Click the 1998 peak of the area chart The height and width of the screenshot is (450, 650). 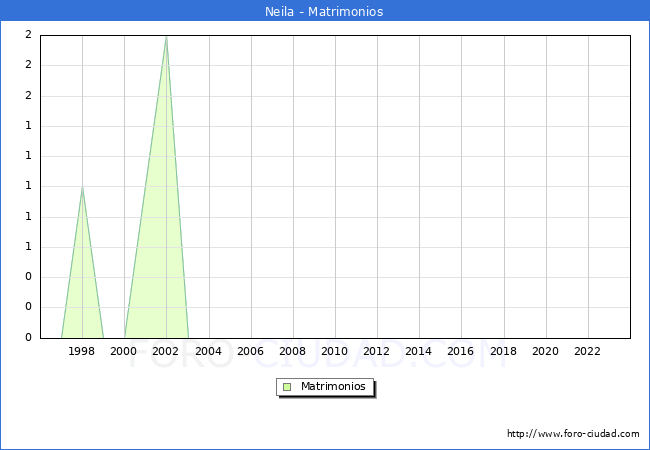[82, 188]
